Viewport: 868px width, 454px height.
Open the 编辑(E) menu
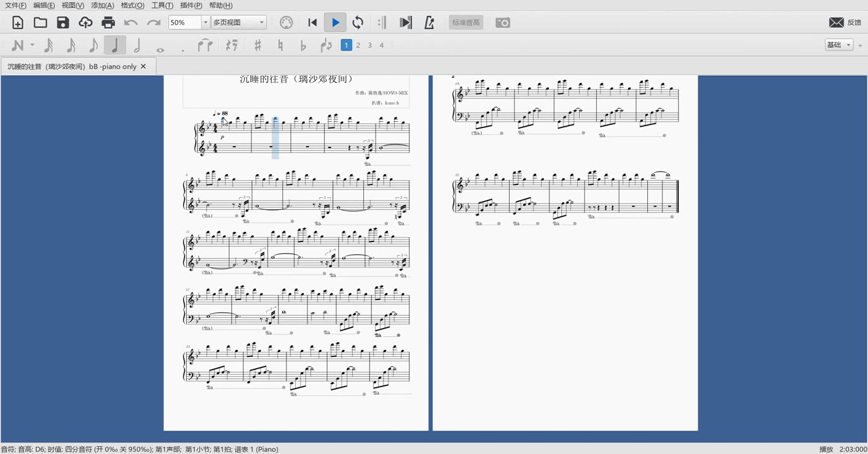click(44, 5)
